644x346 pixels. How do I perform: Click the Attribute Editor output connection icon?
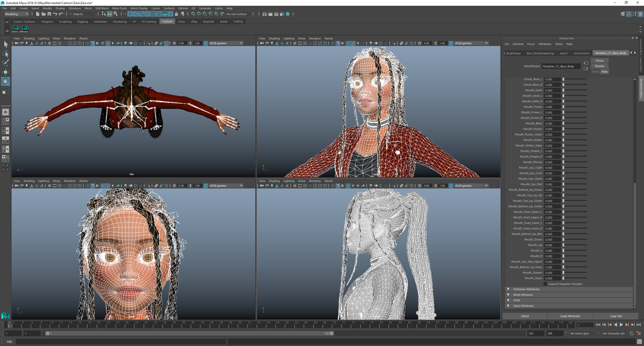[586, 69]
